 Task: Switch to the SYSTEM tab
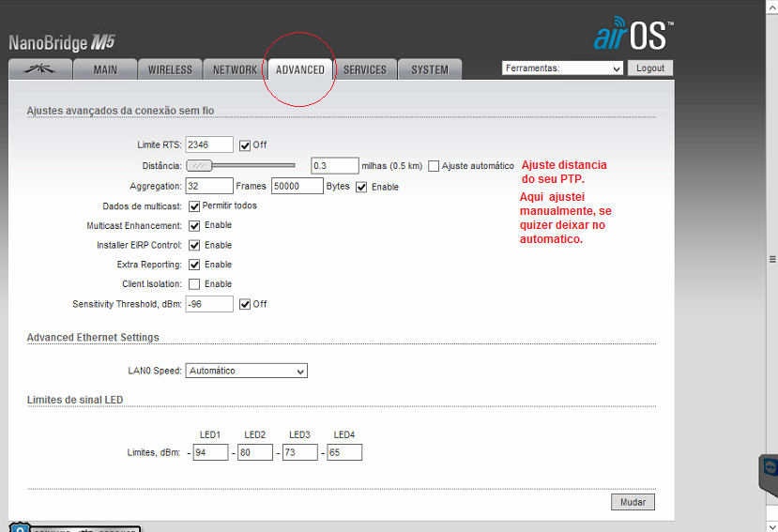pos(430,69)
